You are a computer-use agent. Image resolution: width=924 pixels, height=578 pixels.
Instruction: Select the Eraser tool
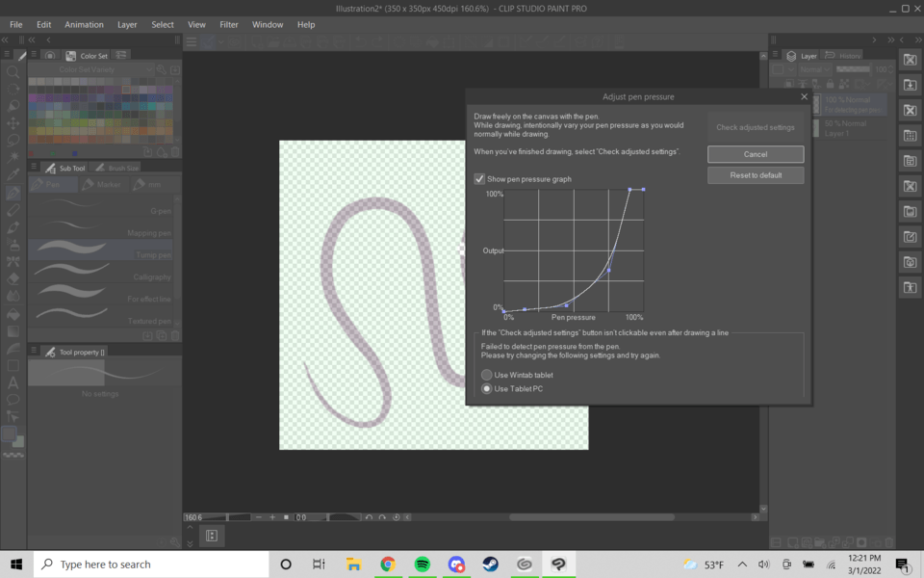click(13, 279)
